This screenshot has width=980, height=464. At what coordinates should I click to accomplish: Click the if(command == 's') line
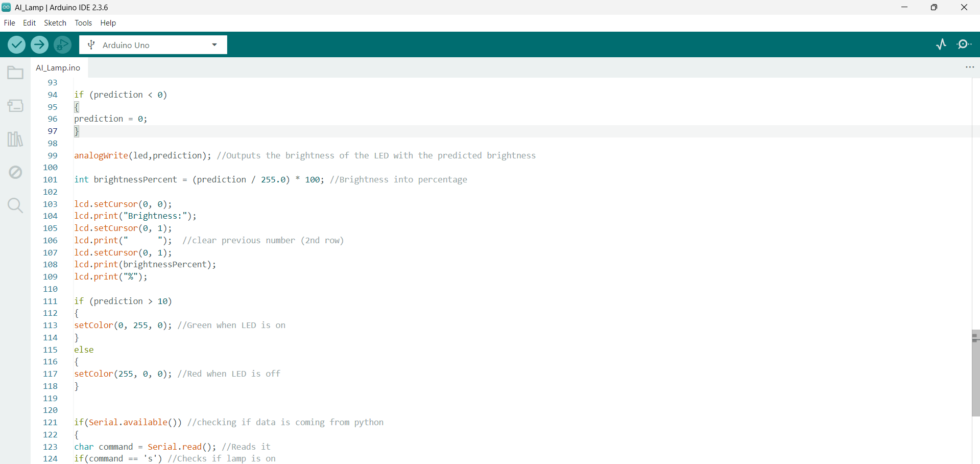tap(175, 458)
